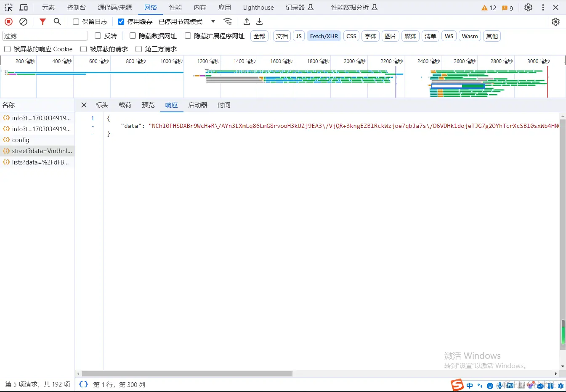Image resolution: width=566 pixels, height=392 pixels.
Task: Show the 载荷 tab of the request
Action: coord(125,105)
